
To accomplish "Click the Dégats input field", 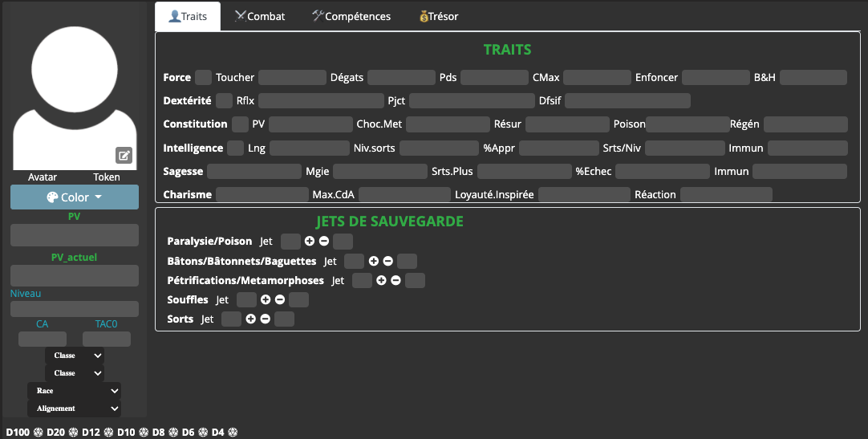I will pyautogui.click(x=401, y=78).
